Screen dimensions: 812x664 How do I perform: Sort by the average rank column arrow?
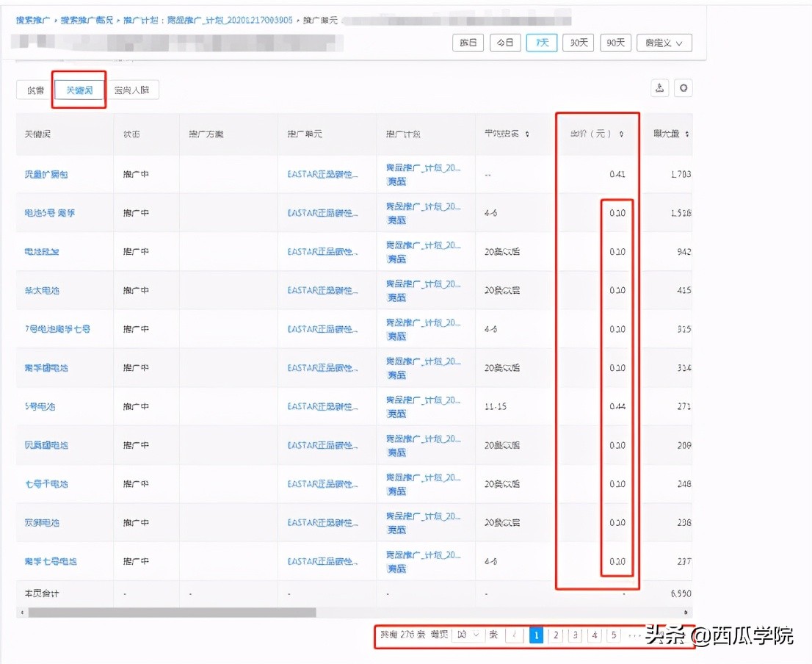pos(527,134)
